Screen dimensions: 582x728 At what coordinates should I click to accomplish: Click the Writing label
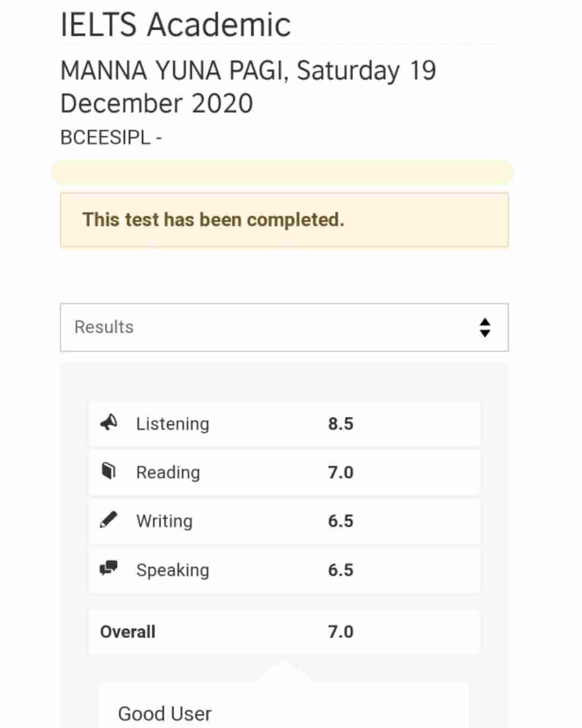[x=164, y=521]
